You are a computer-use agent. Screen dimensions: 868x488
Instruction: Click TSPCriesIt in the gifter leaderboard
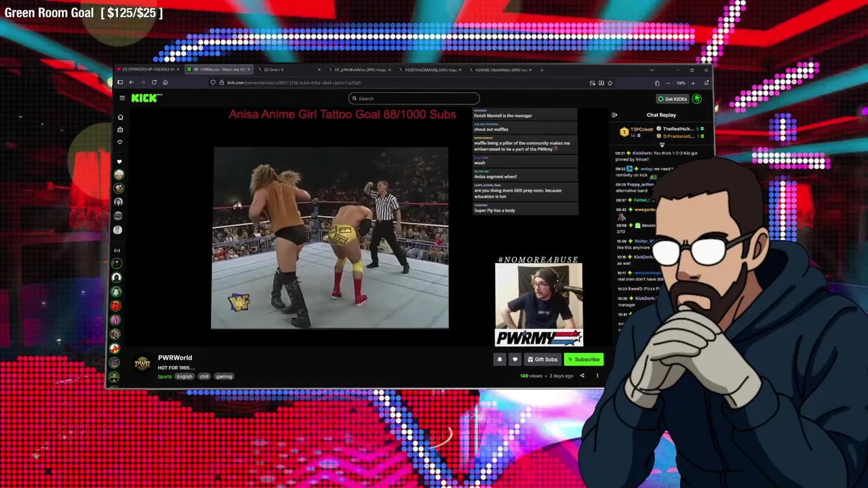pos(642,129)
